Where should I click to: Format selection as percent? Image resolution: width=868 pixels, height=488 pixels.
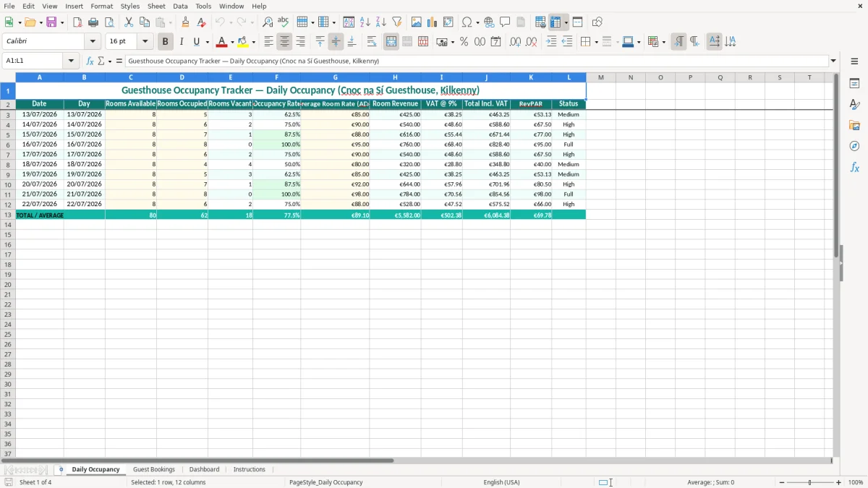(x=464, y=42)
